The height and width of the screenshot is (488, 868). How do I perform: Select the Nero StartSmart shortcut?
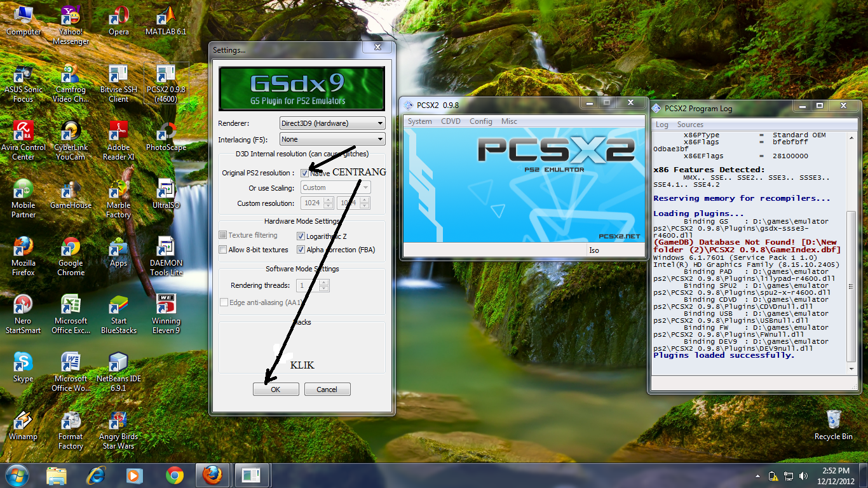click(x=24, y=315)
